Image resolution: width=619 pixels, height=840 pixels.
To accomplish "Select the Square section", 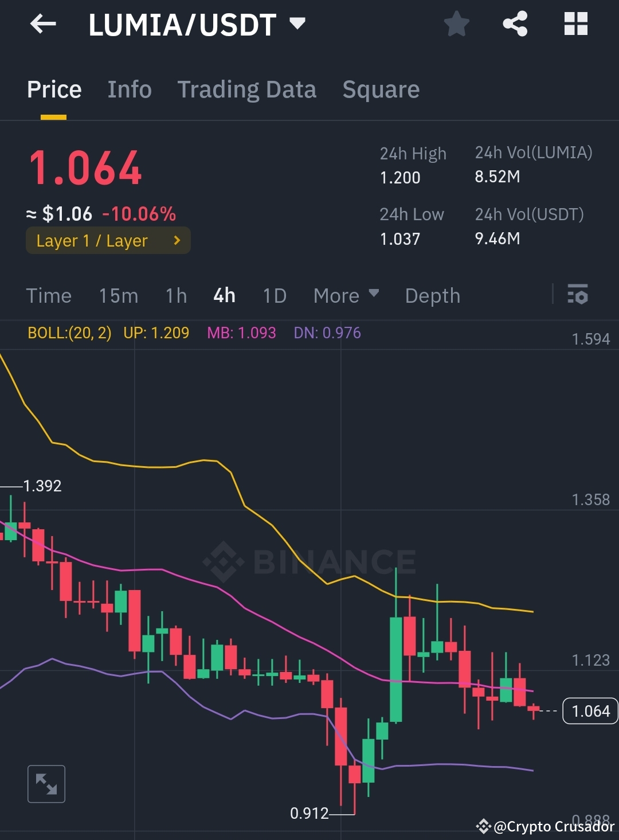I will point(381,89).
